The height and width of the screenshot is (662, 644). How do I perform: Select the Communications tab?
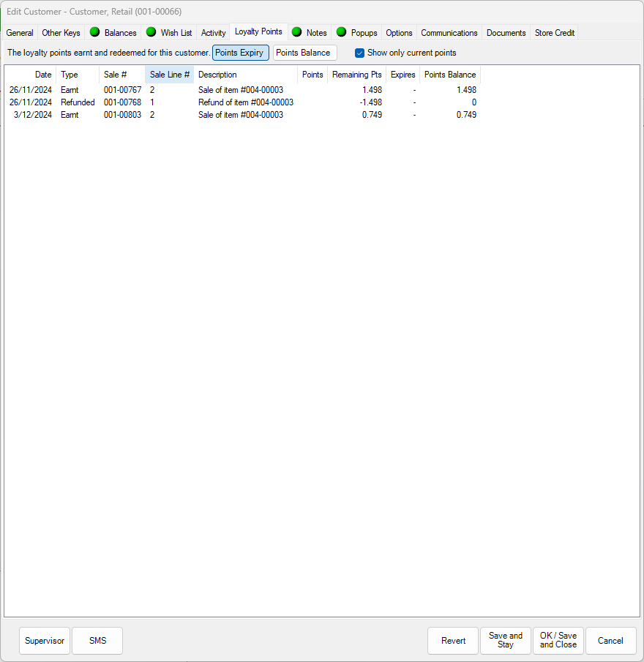[x=449, y=32]
